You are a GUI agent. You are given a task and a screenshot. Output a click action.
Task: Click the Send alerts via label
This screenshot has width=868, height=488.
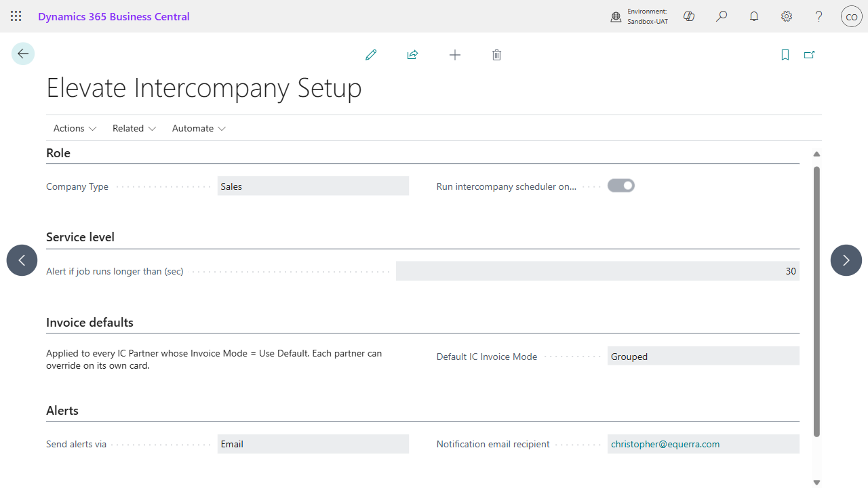click(76, 444)
